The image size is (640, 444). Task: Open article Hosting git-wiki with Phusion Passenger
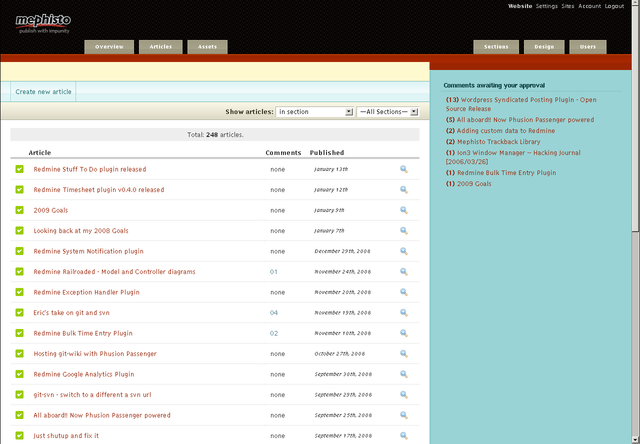point(95,354)
